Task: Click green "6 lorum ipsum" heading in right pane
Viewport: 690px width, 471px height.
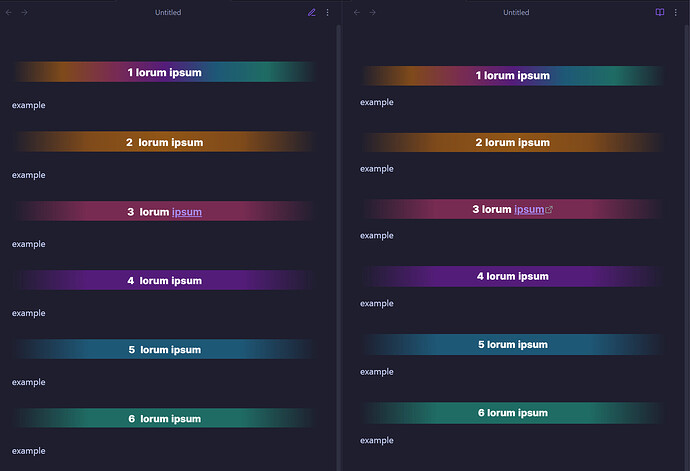Action: [x=512, y=413]
